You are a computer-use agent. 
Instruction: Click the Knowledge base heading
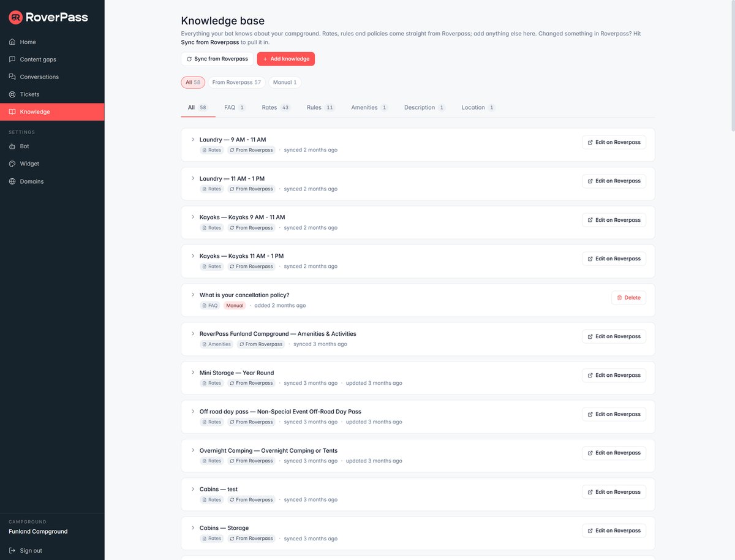coord(223,21)
